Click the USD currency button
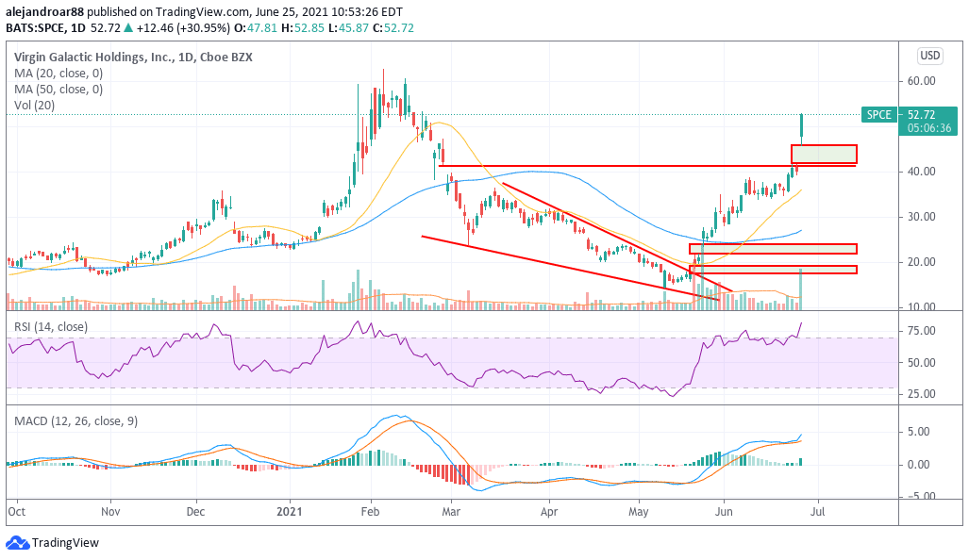The image size is (969, 560). [x=930, y=56]
